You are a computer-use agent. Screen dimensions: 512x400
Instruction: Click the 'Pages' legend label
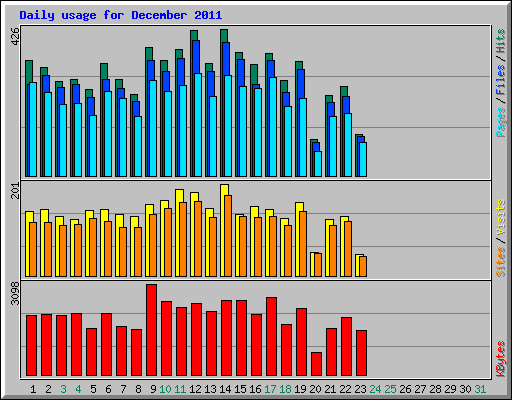point(501,122)
